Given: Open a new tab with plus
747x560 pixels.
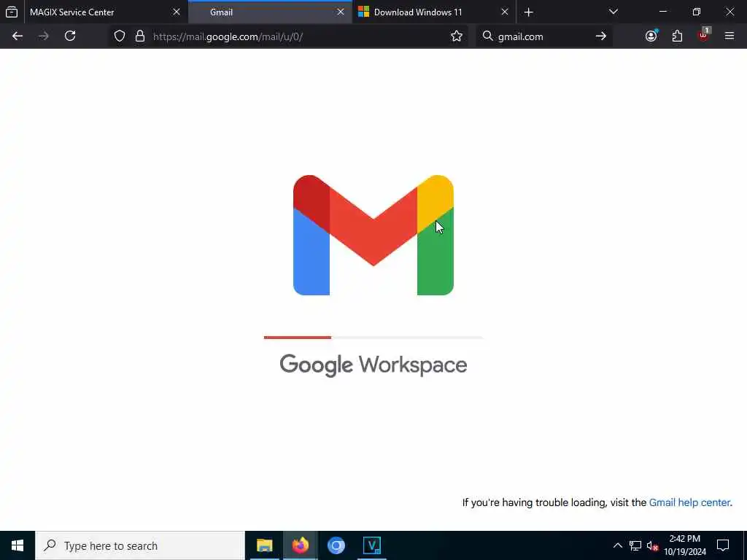Looking at the screenshot, I should [x=528, y=12].
